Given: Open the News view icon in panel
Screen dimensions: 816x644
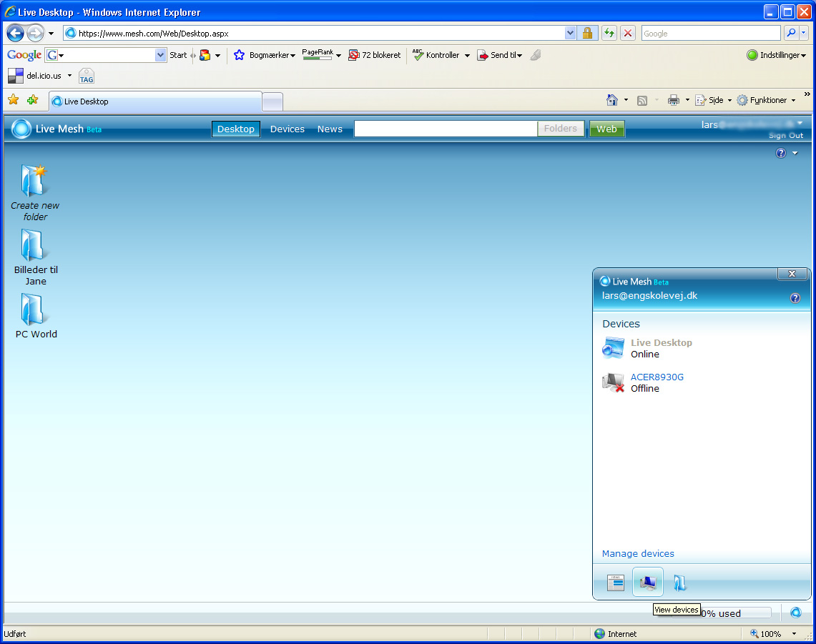Looking at the screenshot, I should [615, 583].
